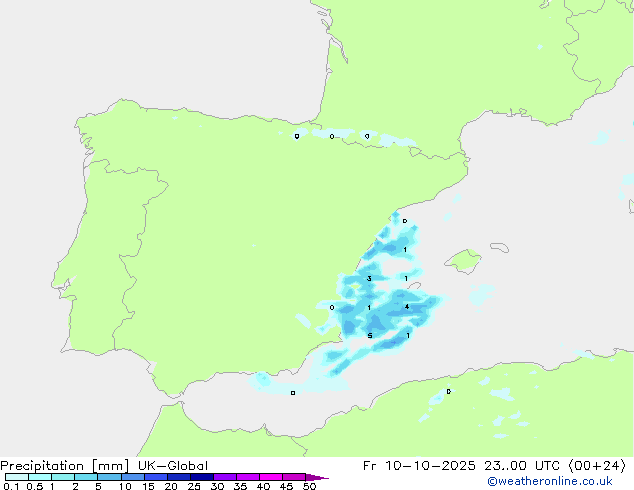This screenshot has height=490, width=634.
Task: Click the '0.1' legend scale label
Action: [x=11, y=486]
